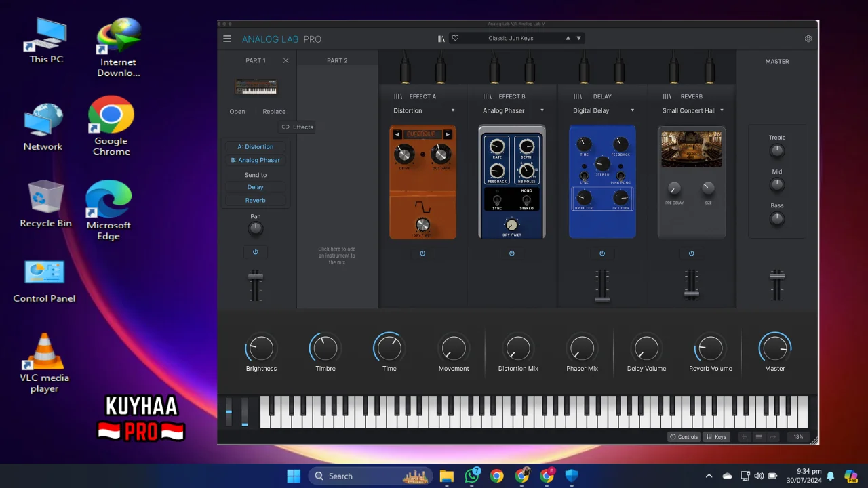Click the Time knob on the Digital Delay

pos(584,144)
